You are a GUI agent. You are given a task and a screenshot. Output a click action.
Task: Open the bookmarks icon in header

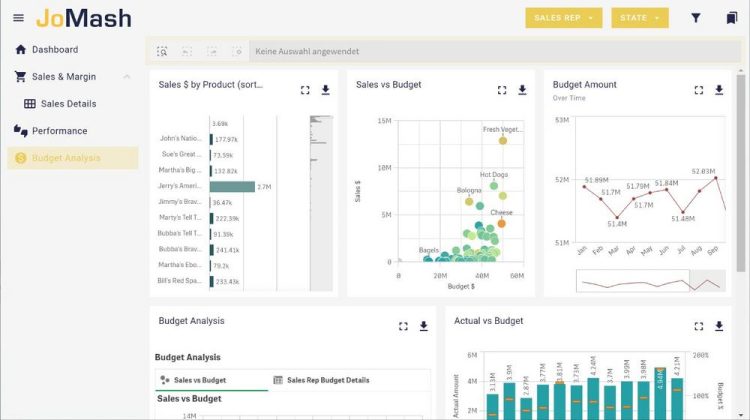tap(732, 18)
